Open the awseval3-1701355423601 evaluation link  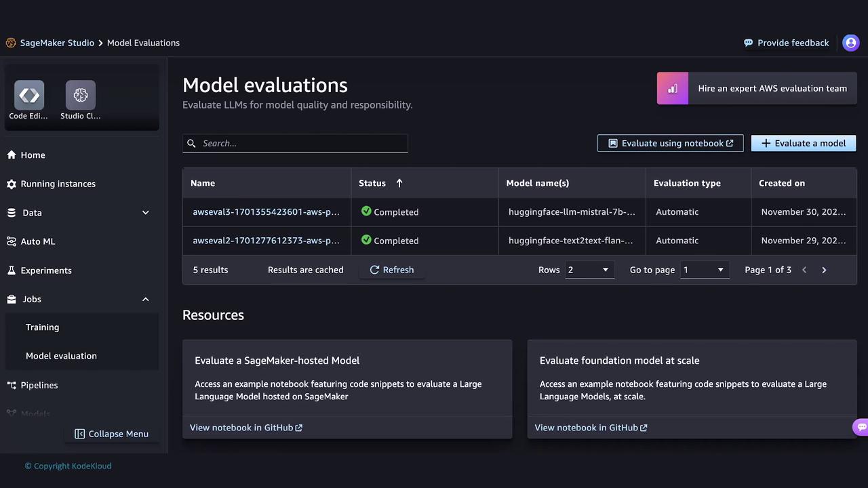[266, 212]
